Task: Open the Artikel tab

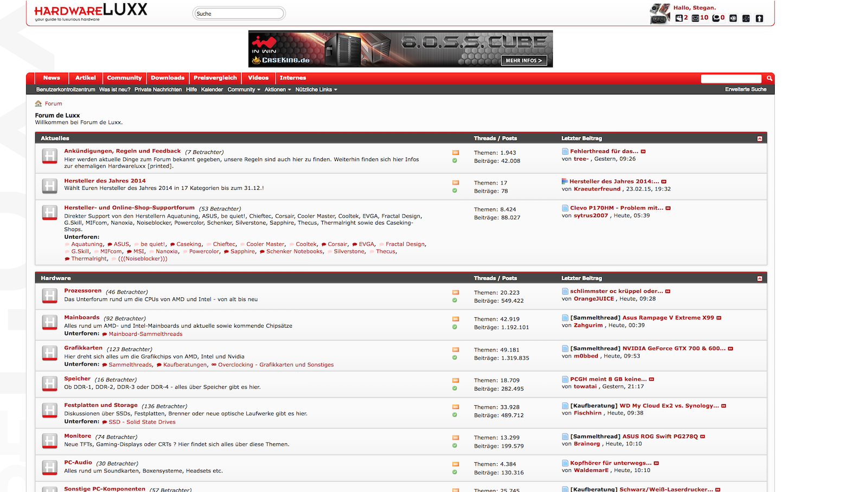Action: [x=86, y=78]
